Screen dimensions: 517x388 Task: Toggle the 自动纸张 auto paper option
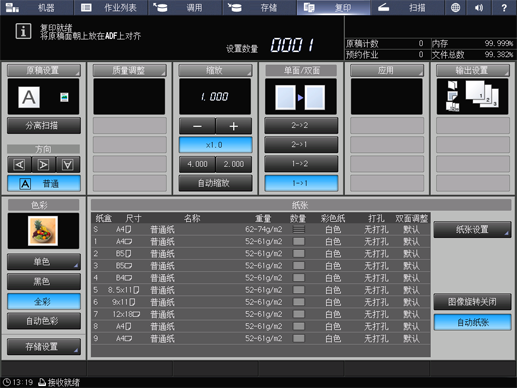click(472, 322)
